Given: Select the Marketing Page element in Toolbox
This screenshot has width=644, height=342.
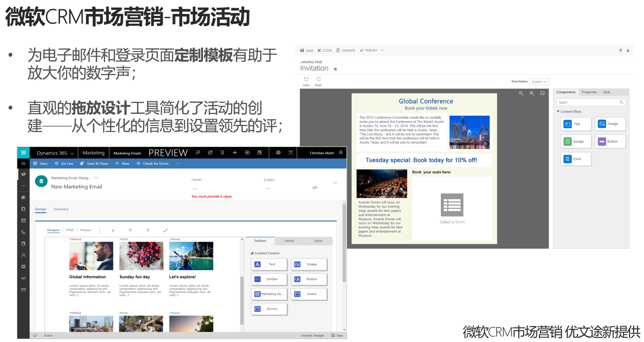Looking at the screenshot, I should 269,294.
